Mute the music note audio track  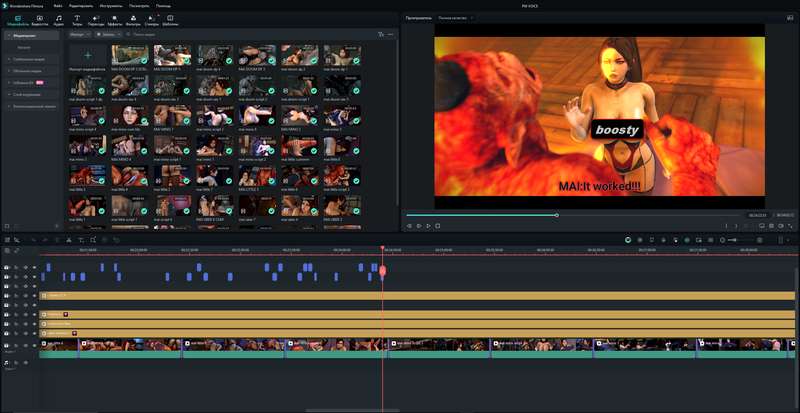coord(26,362)
